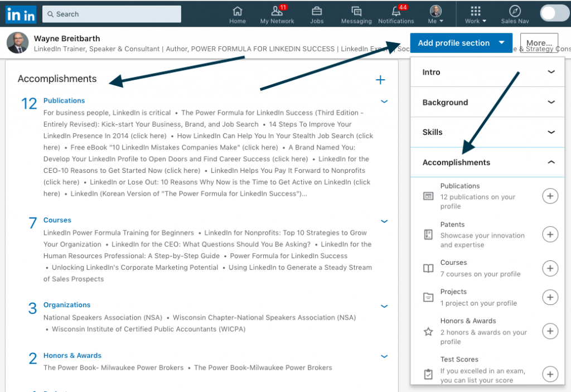Add a project with plus button
Viewport: 571px width, 392px height.
coord(550,297)
